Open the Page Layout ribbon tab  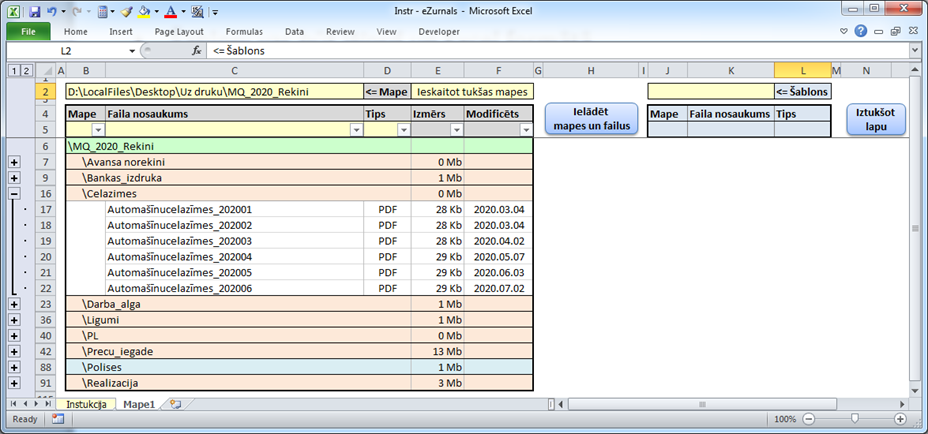pos(179,32)
